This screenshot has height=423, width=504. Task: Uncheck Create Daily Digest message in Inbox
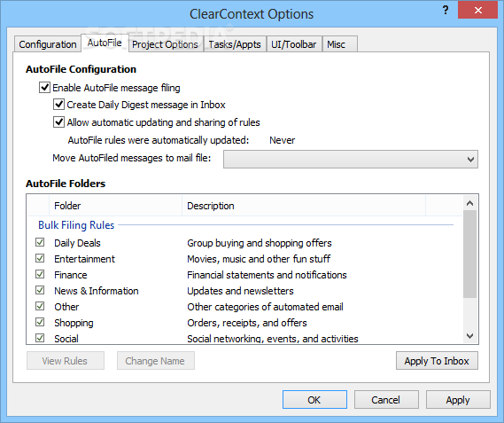tap(58, 105)
